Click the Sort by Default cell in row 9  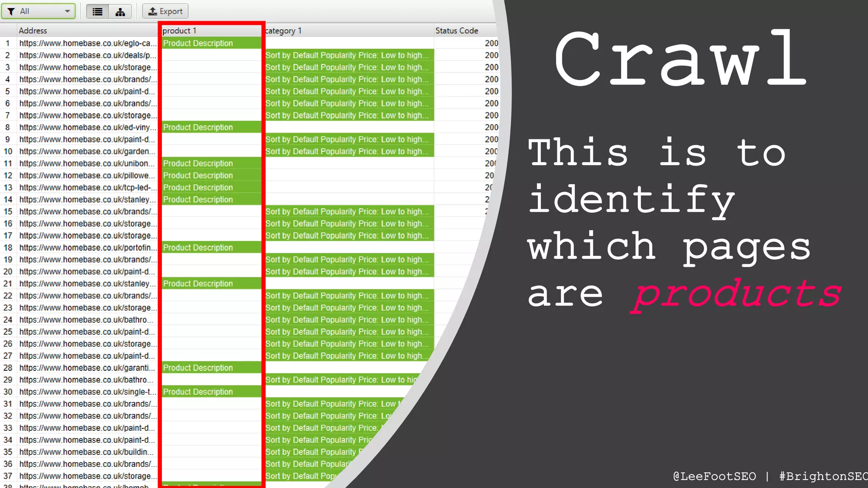pyautogui.click(x=349, y=139)
